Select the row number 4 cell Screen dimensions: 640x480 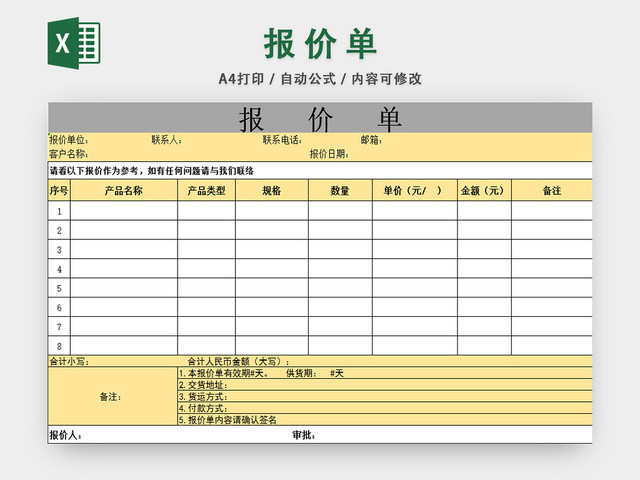59,269
